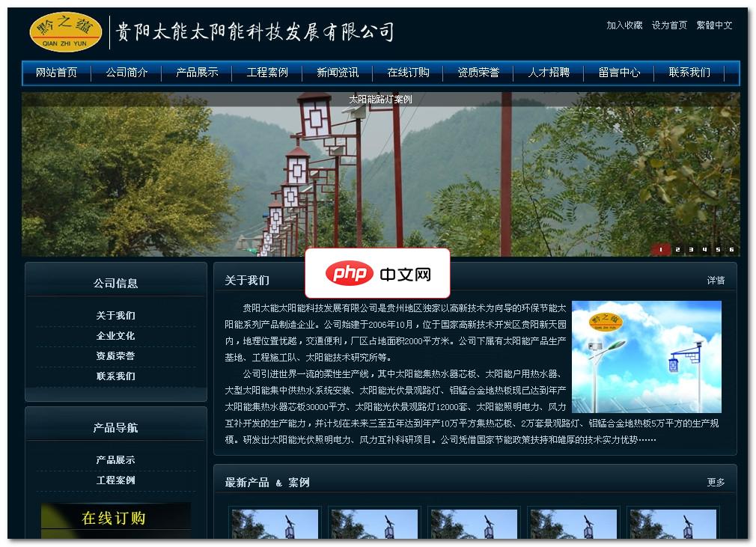Open the 人才招聘 page
Screen dimensions: 756x547
click(549, 73)
